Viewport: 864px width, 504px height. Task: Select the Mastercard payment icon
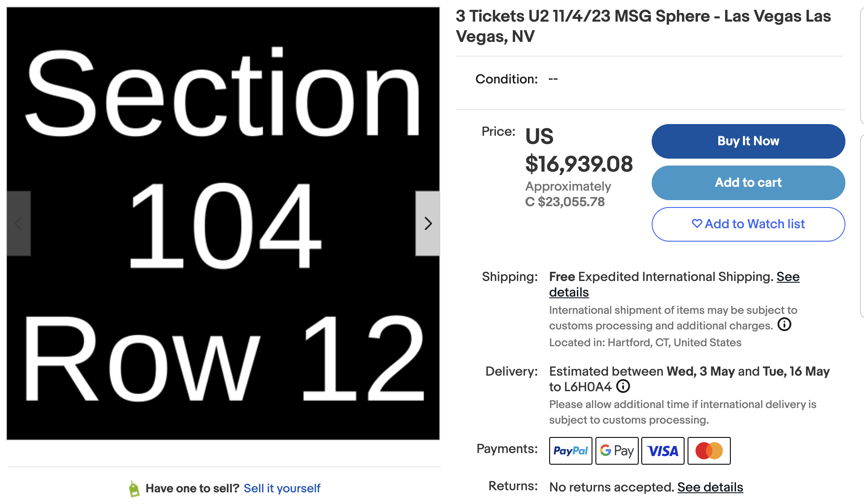[x=708, y=451]
